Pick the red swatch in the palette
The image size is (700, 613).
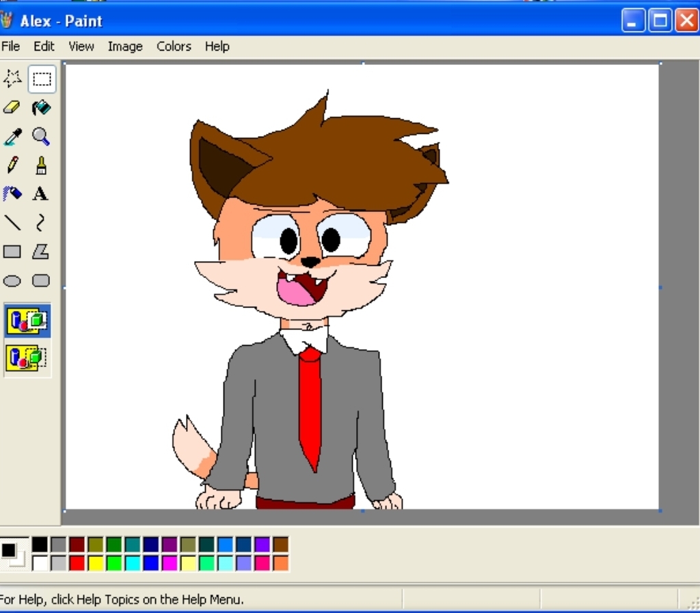(77, 563)
